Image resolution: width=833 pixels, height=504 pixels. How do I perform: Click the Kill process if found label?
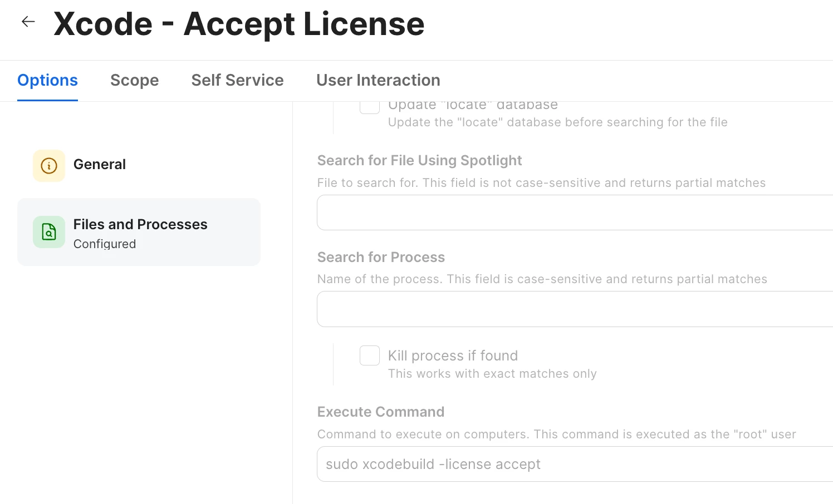click(453, 355)
